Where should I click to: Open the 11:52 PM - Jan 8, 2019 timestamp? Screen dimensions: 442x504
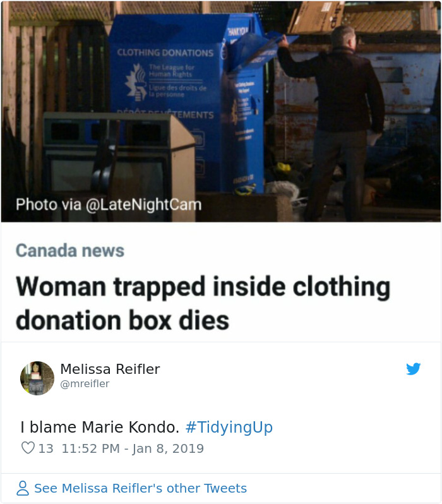pyautogui.click(x=133, y=448)
